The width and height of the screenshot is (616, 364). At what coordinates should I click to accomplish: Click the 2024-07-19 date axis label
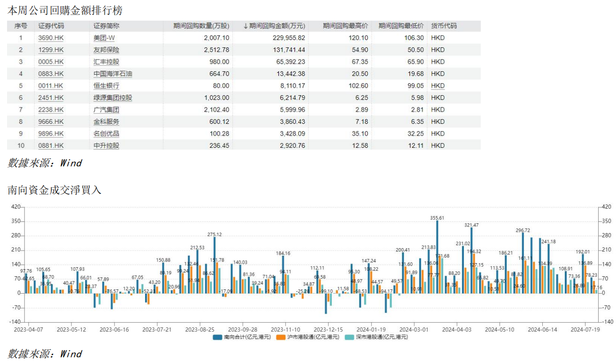tap(585, 330)
